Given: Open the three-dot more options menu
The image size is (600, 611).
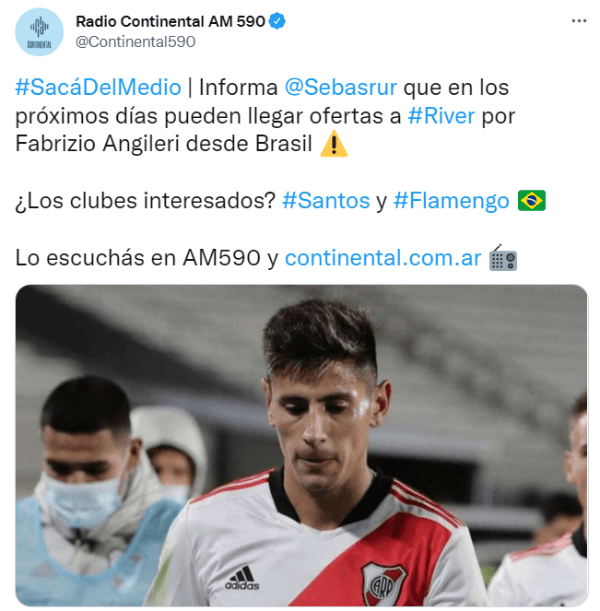Looking at the screenshot, I should click(579, 21).
